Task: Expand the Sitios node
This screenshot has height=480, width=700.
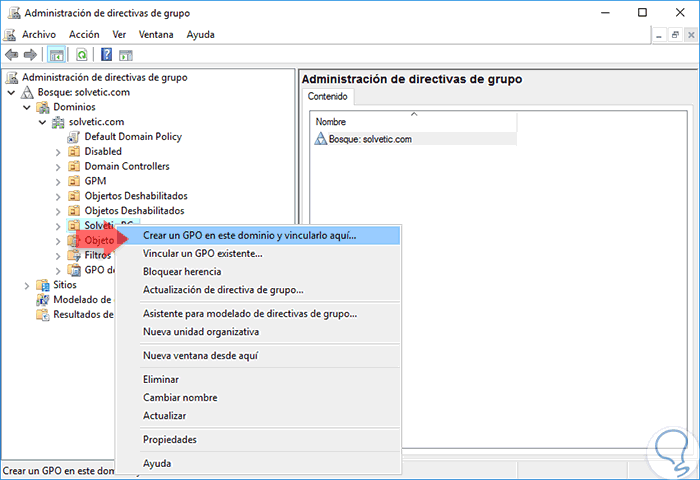Action: [27, 286]
